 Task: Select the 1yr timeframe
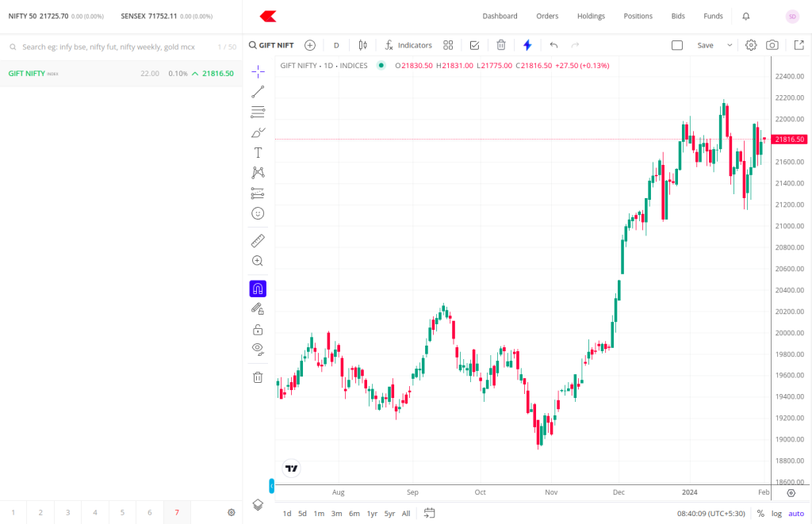[x=371, y=513]
